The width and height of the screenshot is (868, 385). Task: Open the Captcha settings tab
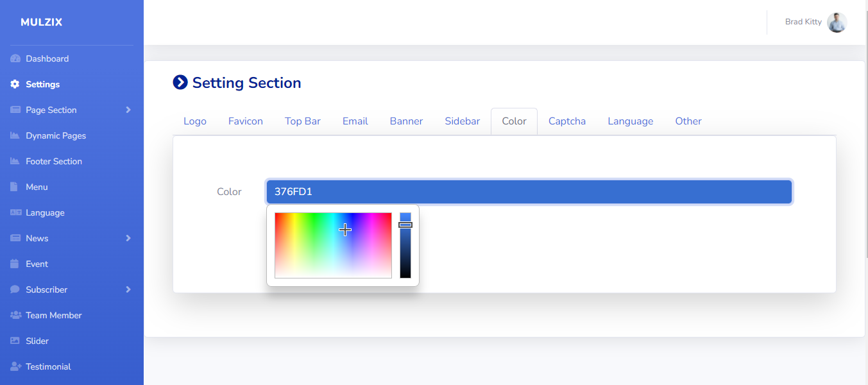[566, 121]
